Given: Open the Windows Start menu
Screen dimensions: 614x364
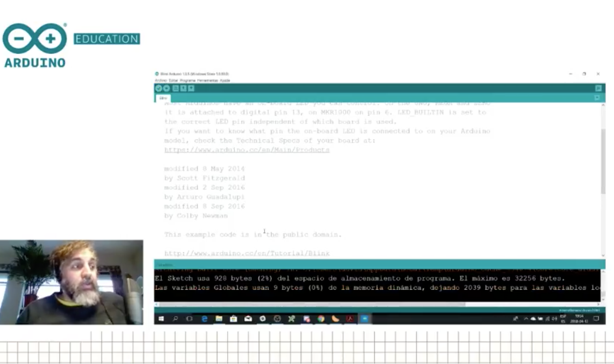Looking at the screenshot, I should tap(161, 319).
